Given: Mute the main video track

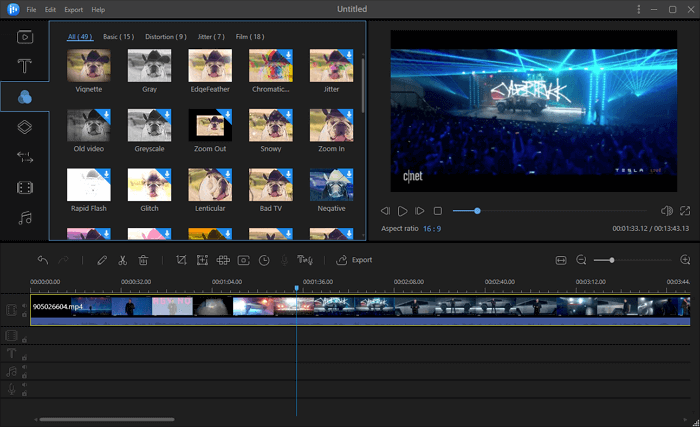Looking at the screenshot, I should (25, 306).
